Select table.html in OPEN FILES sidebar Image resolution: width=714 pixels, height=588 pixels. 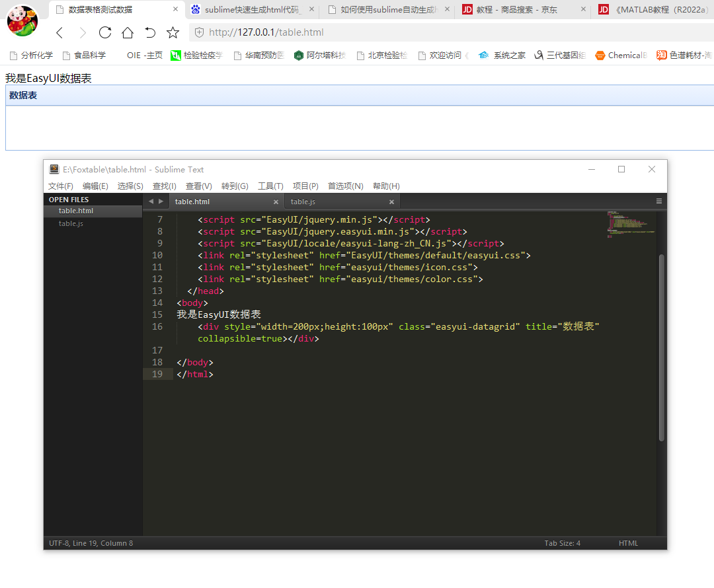93,211
